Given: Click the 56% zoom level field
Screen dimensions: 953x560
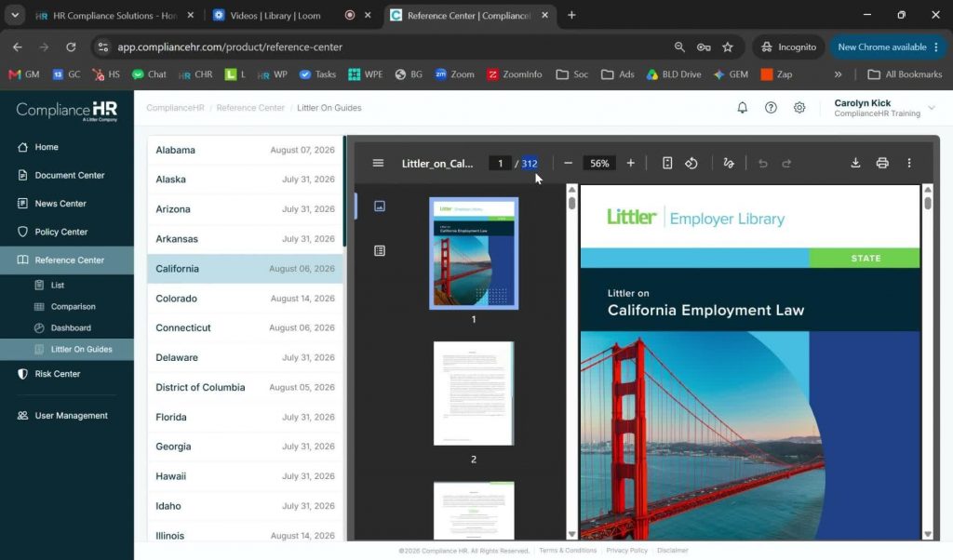Looking at the screenshot, I should coord(599,163).
